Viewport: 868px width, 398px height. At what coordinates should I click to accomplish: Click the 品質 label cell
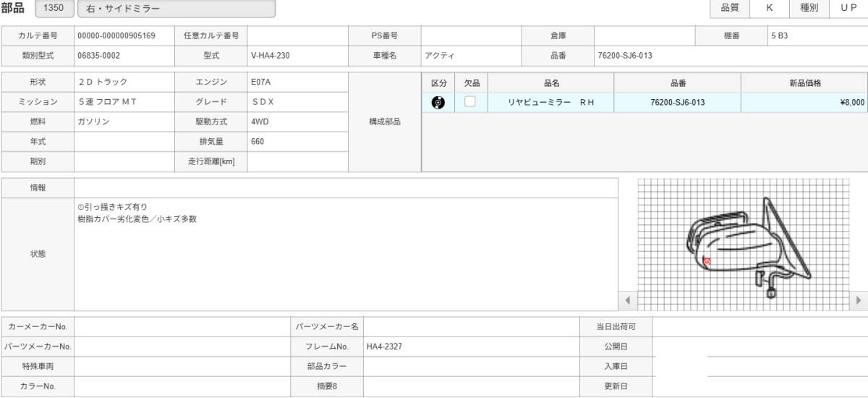coord(730,7)
